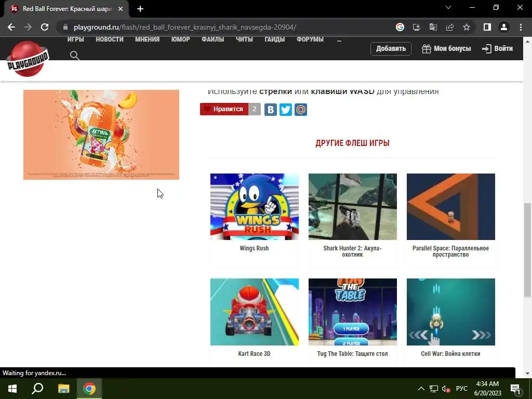Image resolution: width=532 pixels, height=399 pixels.
Task: Open the Chrome profile avatar icon
Action: click(504, 27)
